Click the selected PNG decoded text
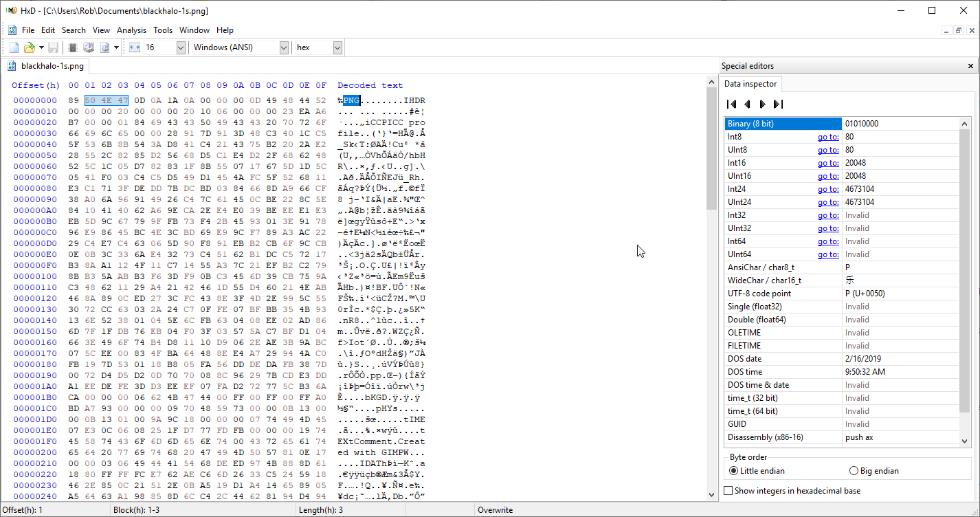Image resolution: width=980 pixels, height=517 pixels. [352, 100]
